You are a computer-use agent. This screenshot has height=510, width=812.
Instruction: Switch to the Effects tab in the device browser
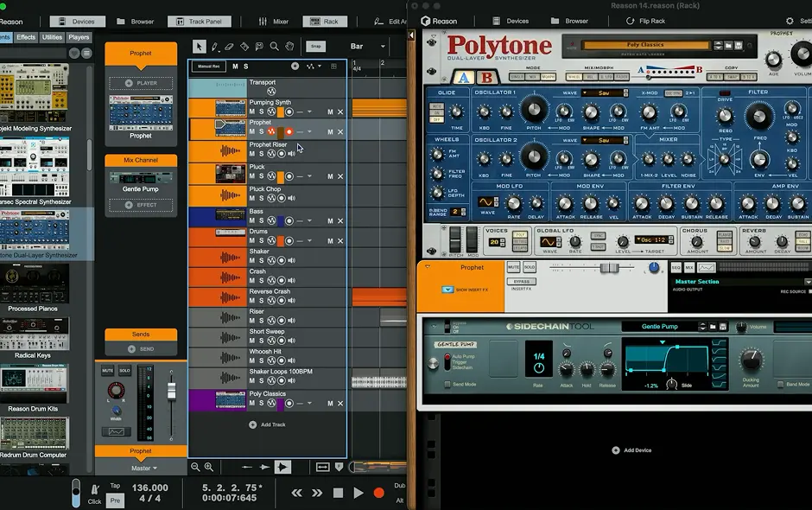(26, 37)
